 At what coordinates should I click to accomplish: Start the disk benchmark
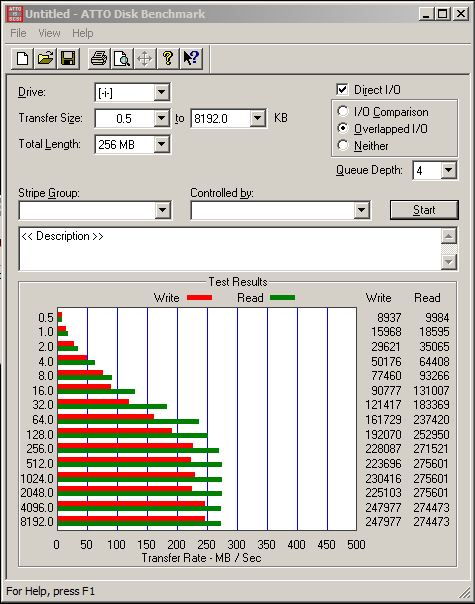tap(424, 210)
